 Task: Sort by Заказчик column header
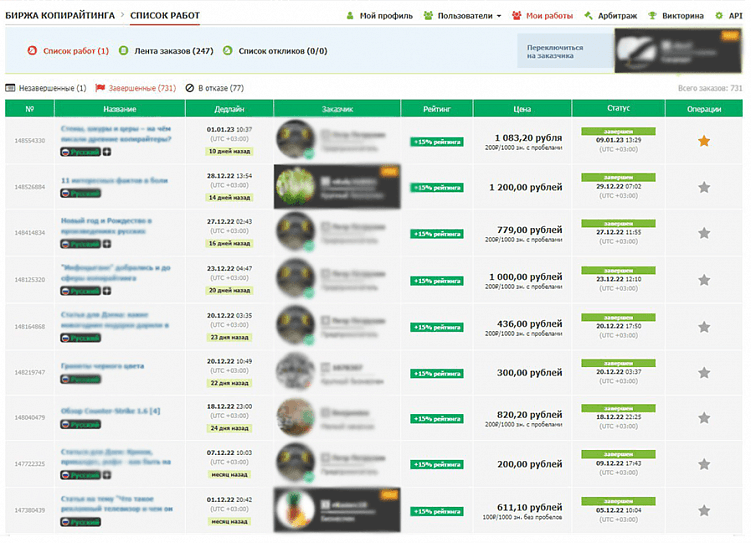(x=337, y=109)
